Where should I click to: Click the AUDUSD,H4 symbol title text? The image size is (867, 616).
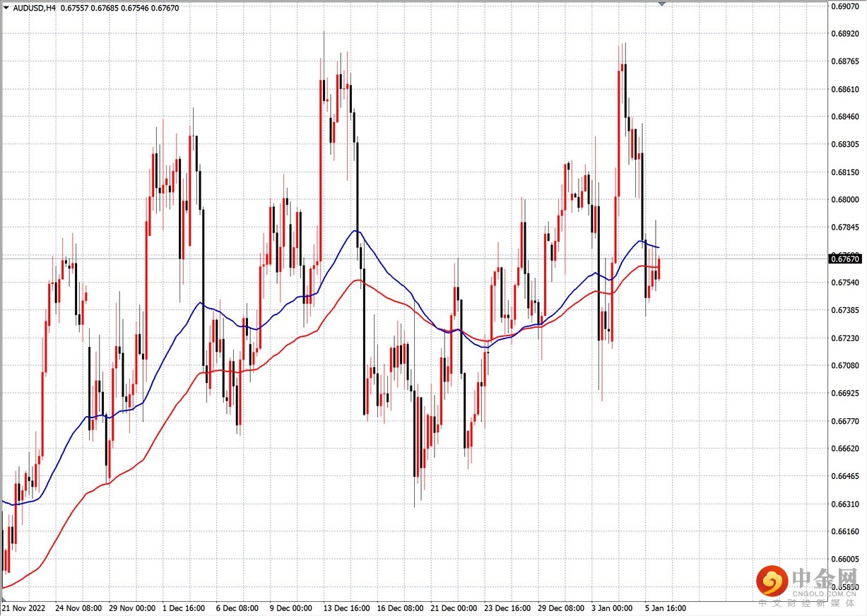pyautogui.click(x=35, y=8)
